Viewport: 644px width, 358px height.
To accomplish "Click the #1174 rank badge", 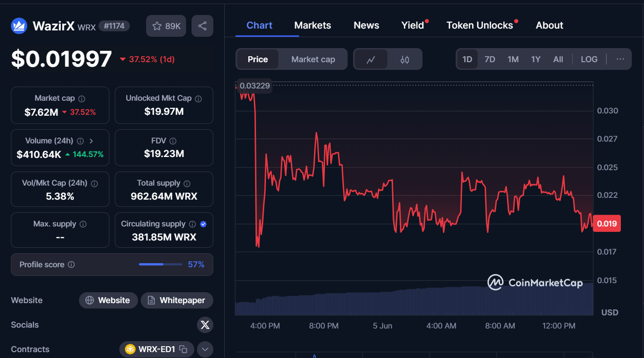I will (114, 26).
